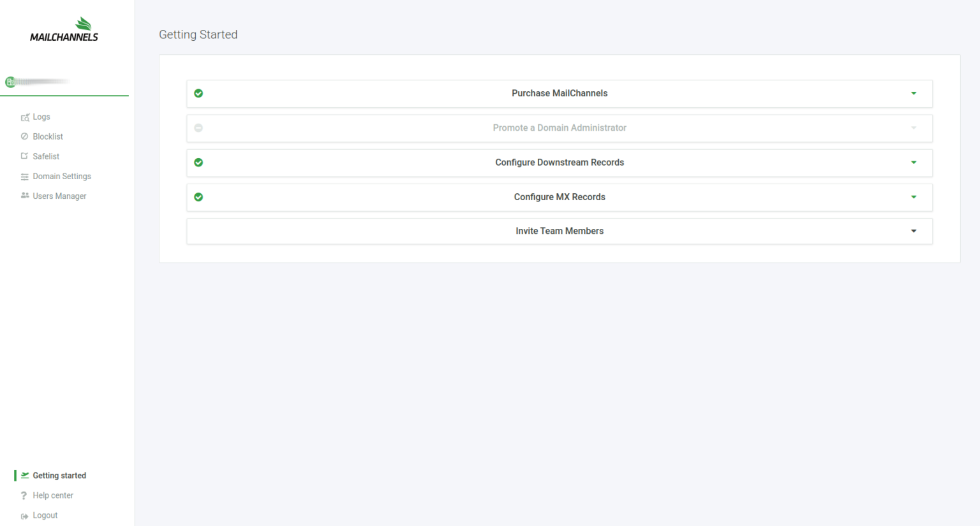Open the Help center menu entry
The height and width of the screenshot is (526, 980).
coord(52,495)
